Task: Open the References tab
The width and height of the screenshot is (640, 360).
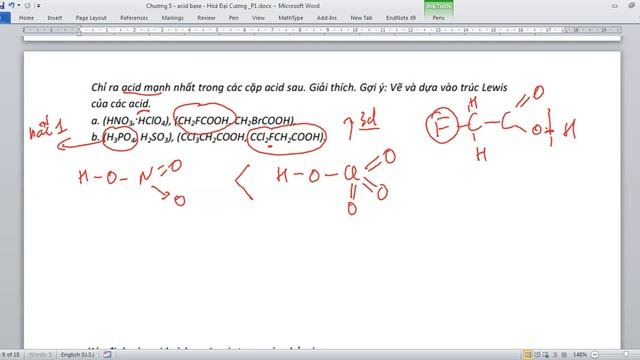Action: click(134, 18)
